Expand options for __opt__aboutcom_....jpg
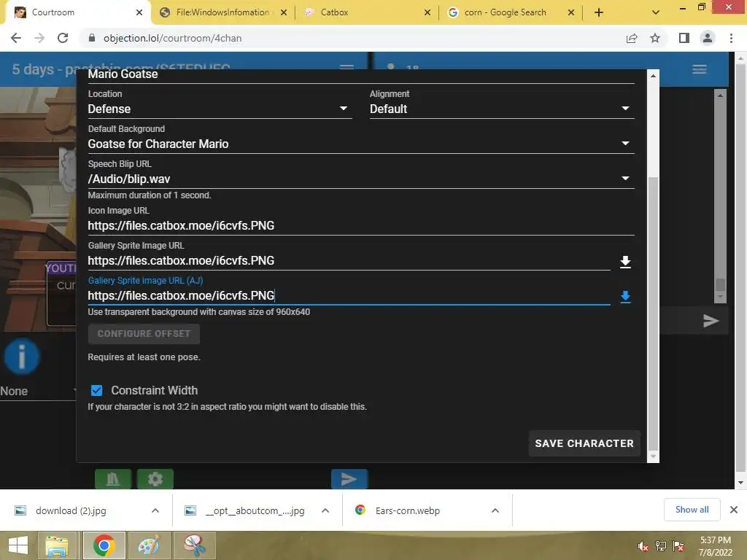This screenshot has height=560, width=747. (x=325, y=510)
